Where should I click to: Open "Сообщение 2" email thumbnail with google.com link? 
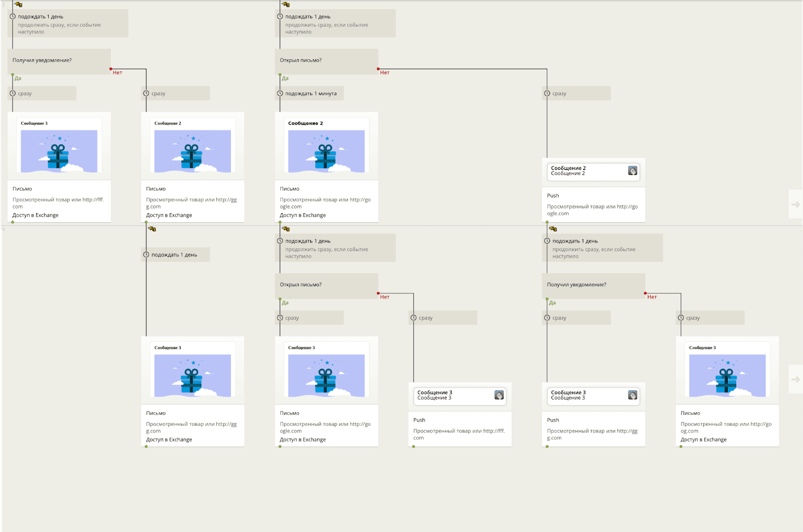click(x=326, y=146)
